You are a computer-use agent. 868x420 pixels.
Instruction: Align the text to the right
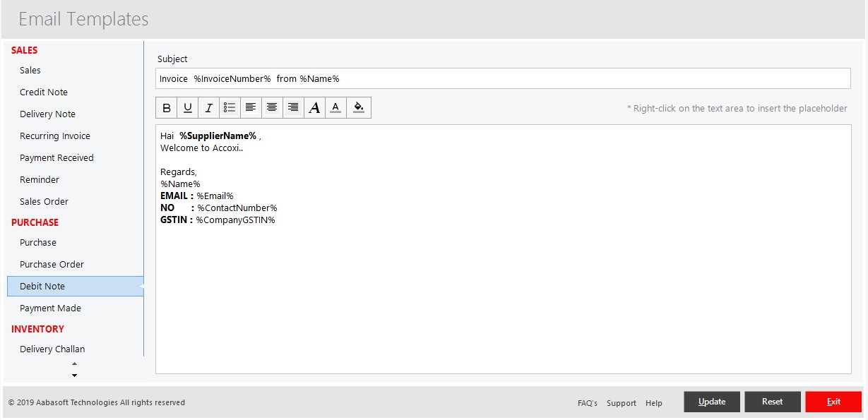[293, 107]
